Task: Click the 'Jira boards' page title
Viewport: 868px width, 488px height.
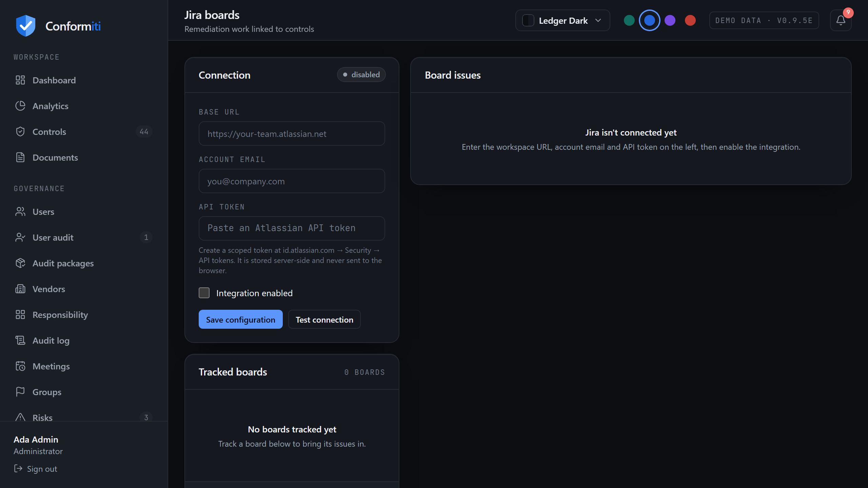Action: click(212, 15)
